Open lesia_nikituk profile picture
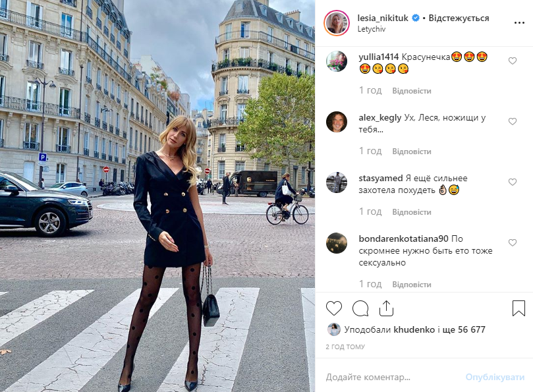The height and width of the screenshot is (392, 533). 337,23
